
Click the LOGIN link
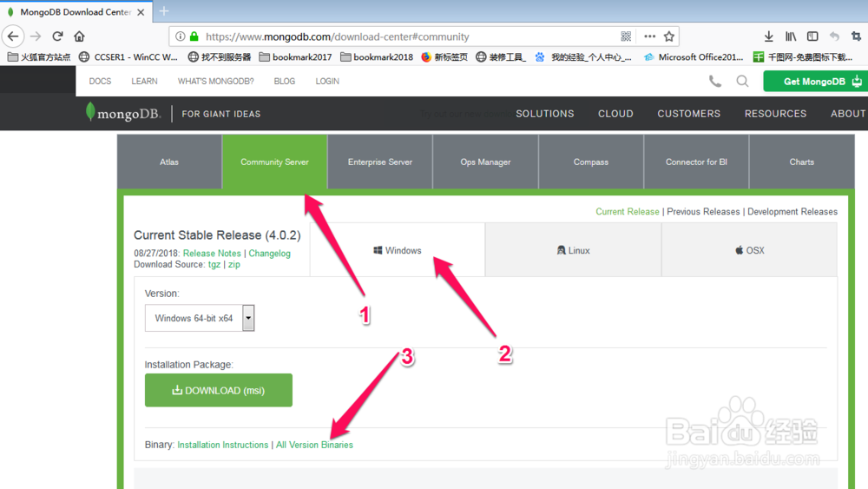click(x=328, y=81)
